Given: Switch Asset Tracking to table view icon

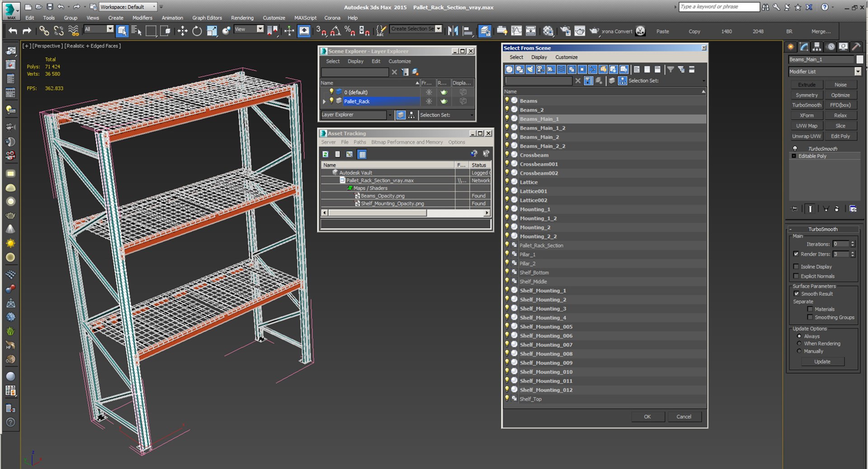Looking at the screenshot, I should pyautogui.click(x=362, y=154).
